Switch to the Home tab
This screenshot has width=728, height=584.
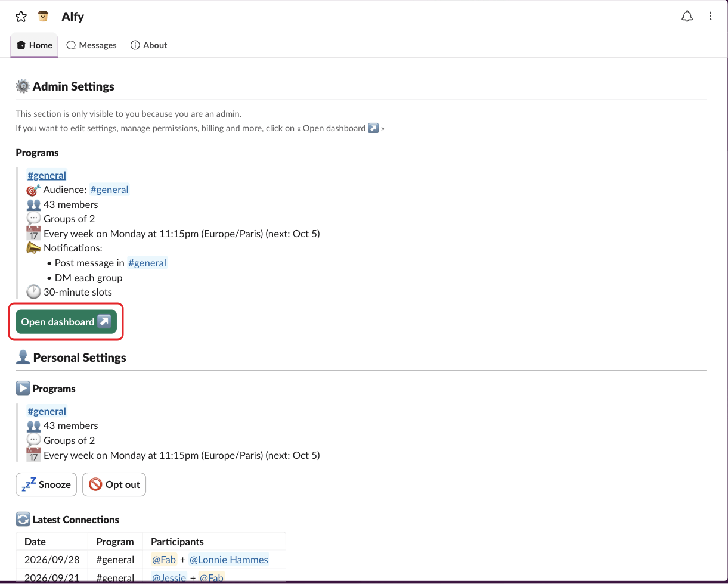34,45
